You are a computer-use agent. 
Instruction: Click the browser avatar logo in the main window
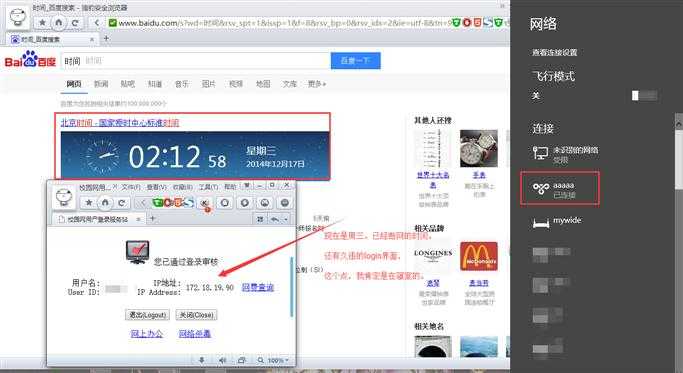(18, 18)
